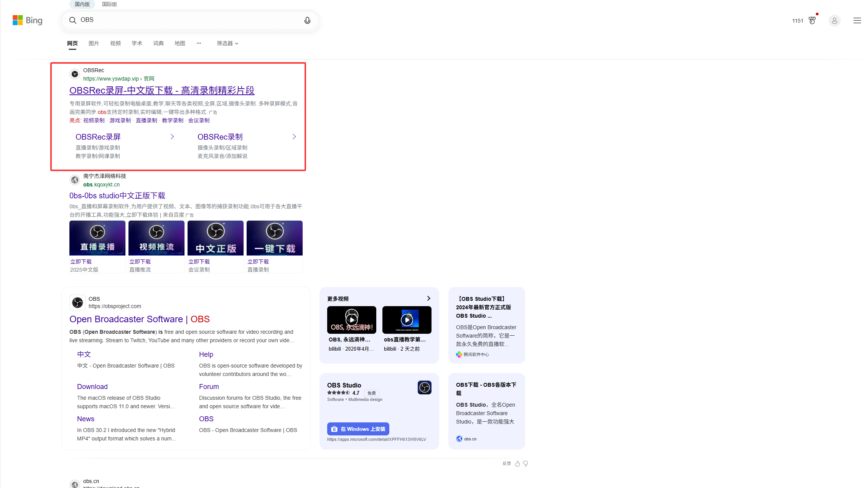Click 会议录制 highlight link
868x488 pixels.
pos(199,120)
